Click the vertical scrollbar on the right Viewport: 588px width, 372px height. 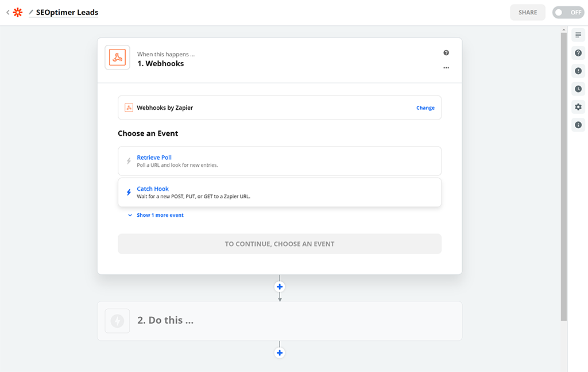point(563,172)
